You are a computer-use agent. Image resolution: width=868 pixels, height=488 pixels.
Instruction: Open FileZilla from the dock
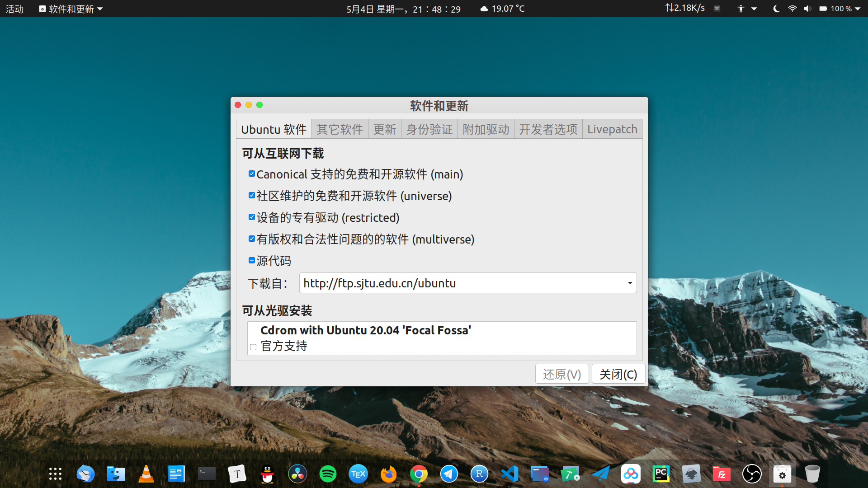722,474
